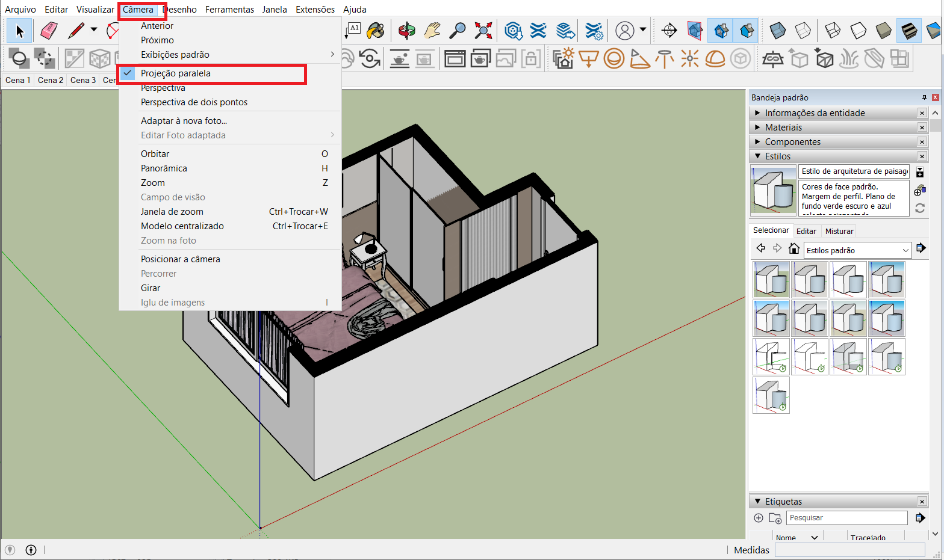Add a V-Ray omni light
Viewport: 944px width, 560px height.
(x=690, y=58)
